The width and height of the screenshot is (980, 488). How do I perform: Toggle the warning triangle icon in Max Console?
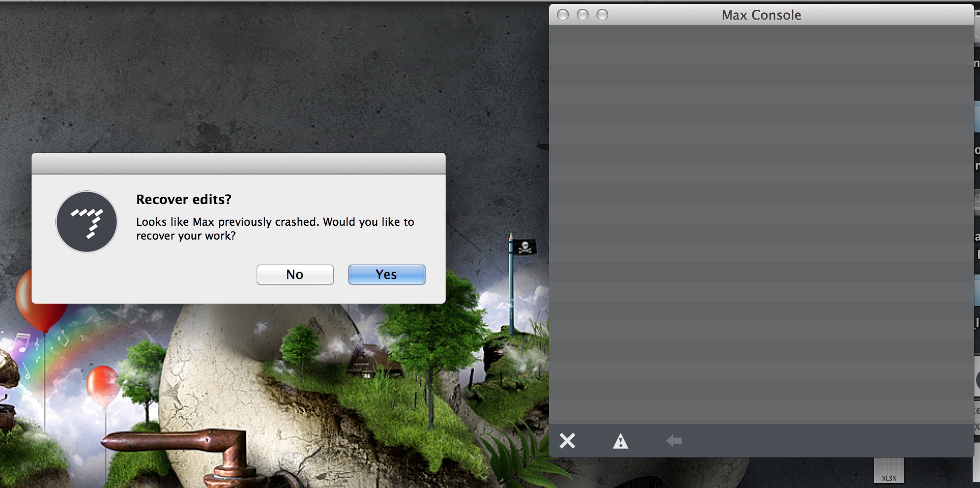[x=620, y=441]
